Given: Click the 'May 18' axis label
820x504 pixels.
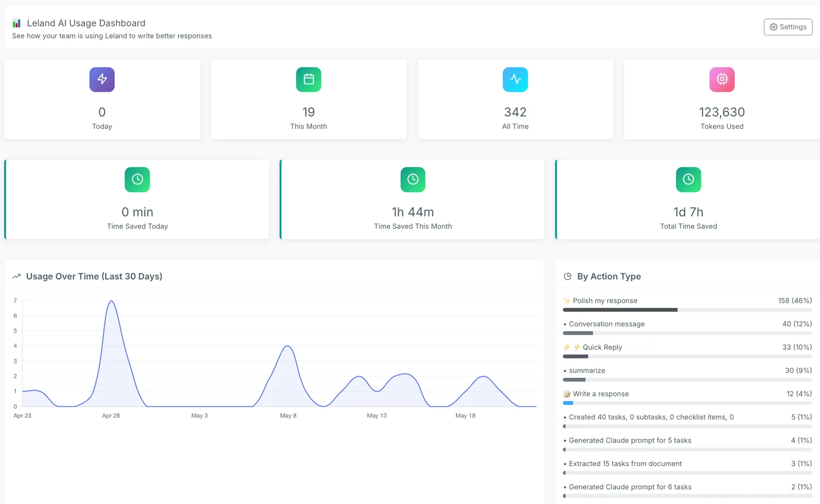Looking at the screenshot, I should point(465,416).
